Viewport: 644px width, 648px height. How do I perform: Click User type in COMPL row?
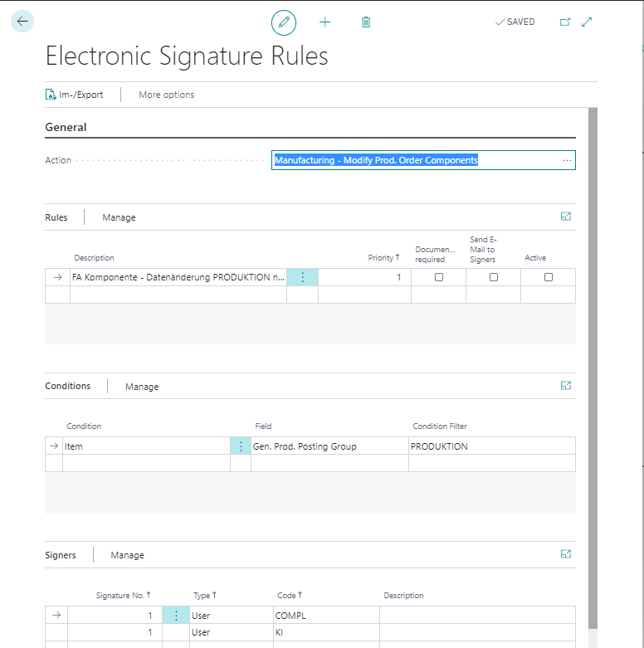231,616
